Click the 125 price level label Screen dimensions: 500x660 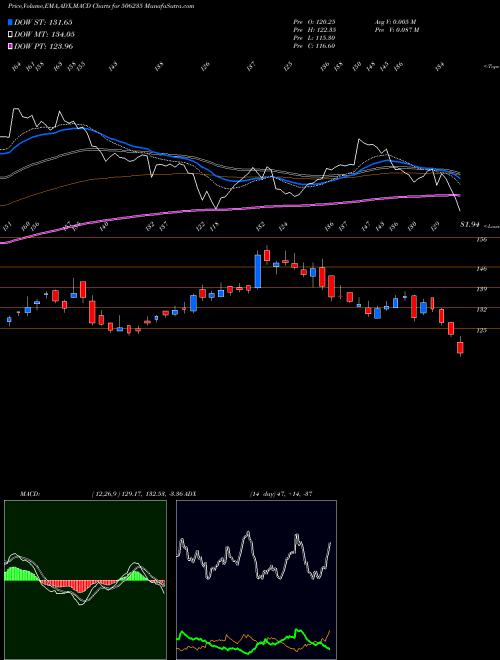point(481,330)
